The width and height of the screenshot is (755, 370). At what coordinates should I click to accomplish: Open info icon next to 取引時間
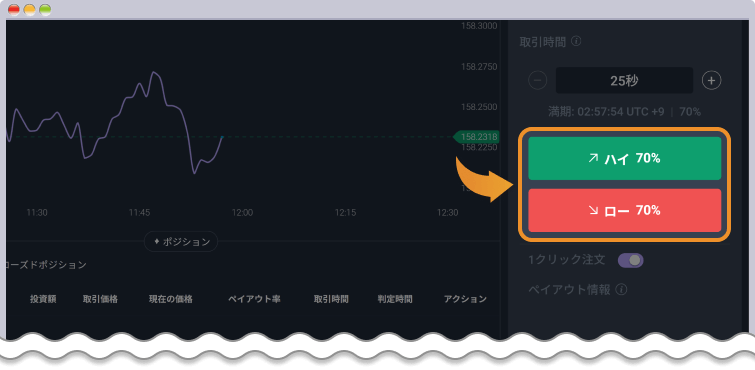click(x=576, y=41)
